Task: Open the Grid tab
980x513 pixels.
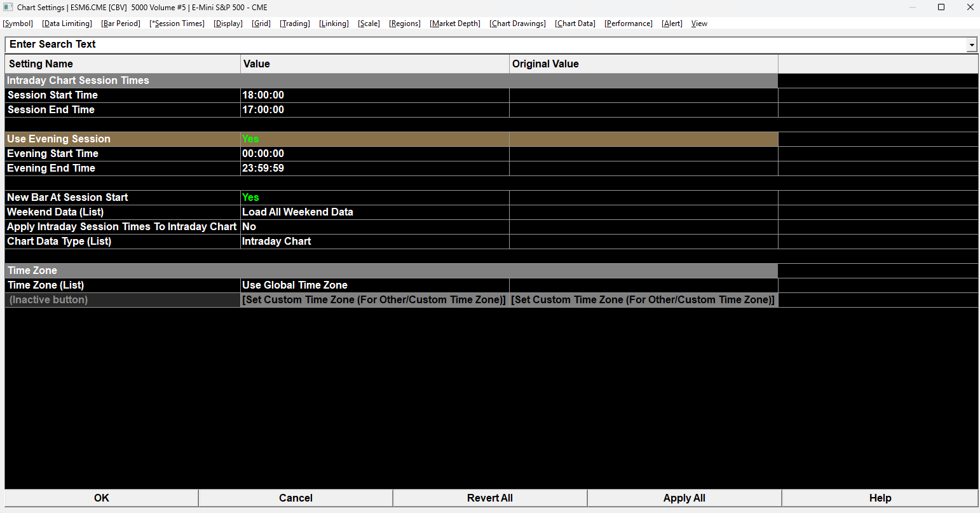Action: (x=261, y=24)
